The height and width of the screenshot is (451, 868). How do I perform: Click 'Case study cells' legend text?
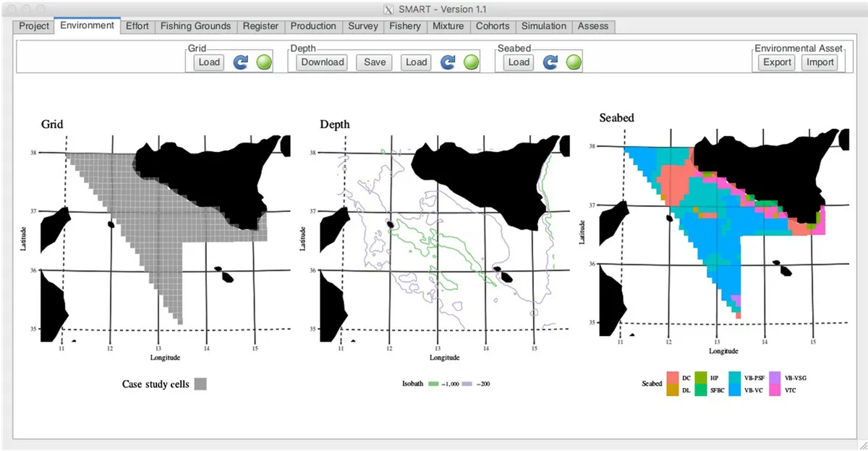tap(156, 384)
